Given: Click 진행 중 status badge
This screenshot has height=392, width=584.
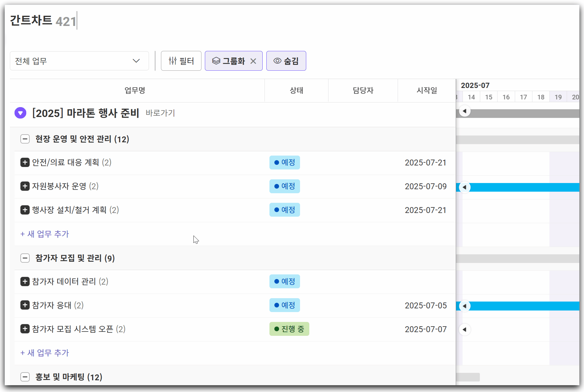Looking at the screenshot, I should click(x=289, y=329).
